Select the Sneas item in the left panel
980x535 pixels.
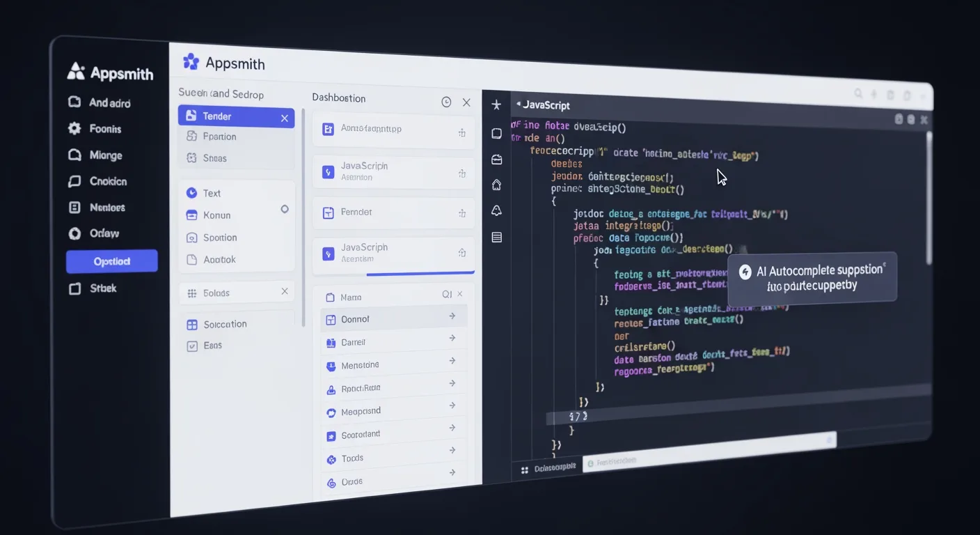coord(236,158)
